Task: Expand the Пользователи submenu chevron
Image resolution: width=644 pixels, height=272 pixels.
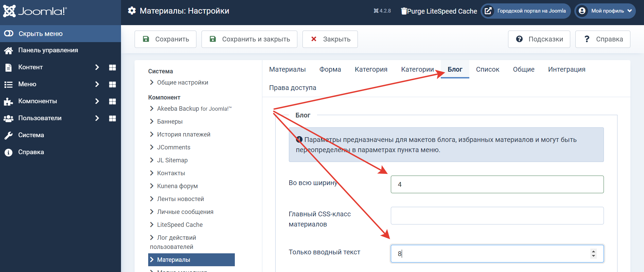Action: 97,118
